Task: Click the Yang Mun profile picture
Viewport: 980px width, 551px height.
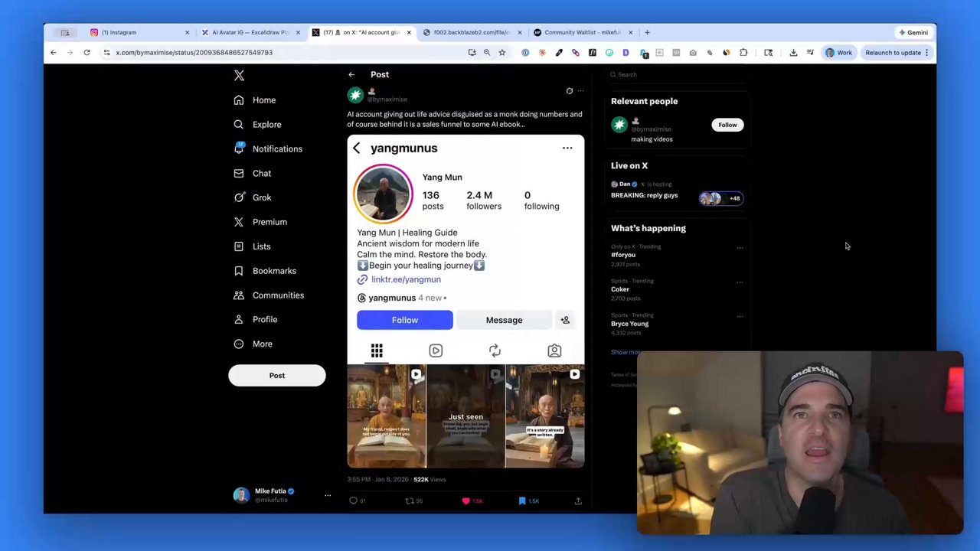Action: pos(383,194)
